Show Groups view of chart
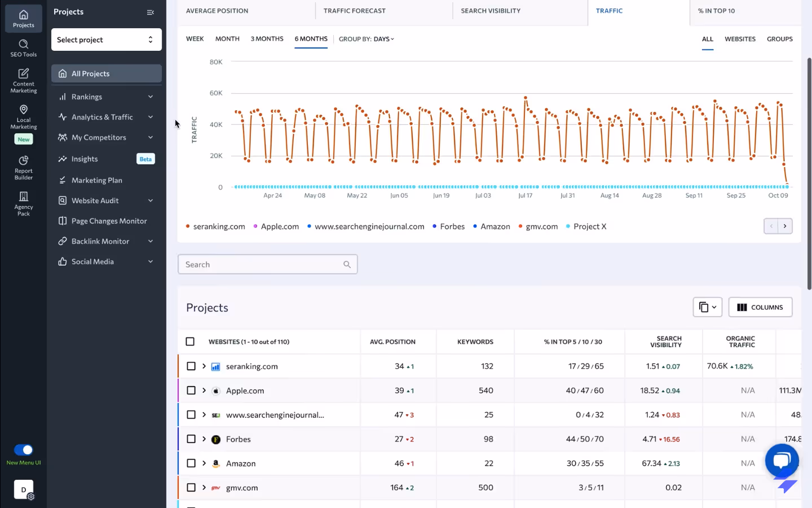 pos(780,39)
